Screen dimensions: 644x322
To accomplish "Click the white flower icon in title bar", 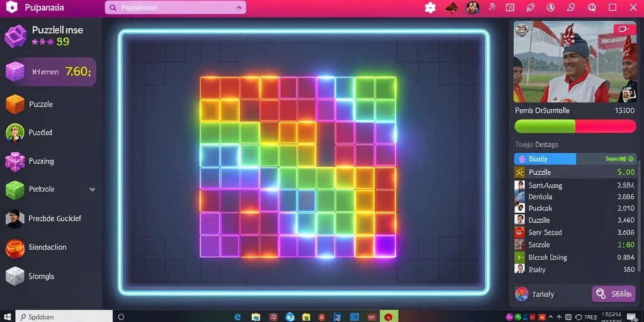I will pos(430,8).
